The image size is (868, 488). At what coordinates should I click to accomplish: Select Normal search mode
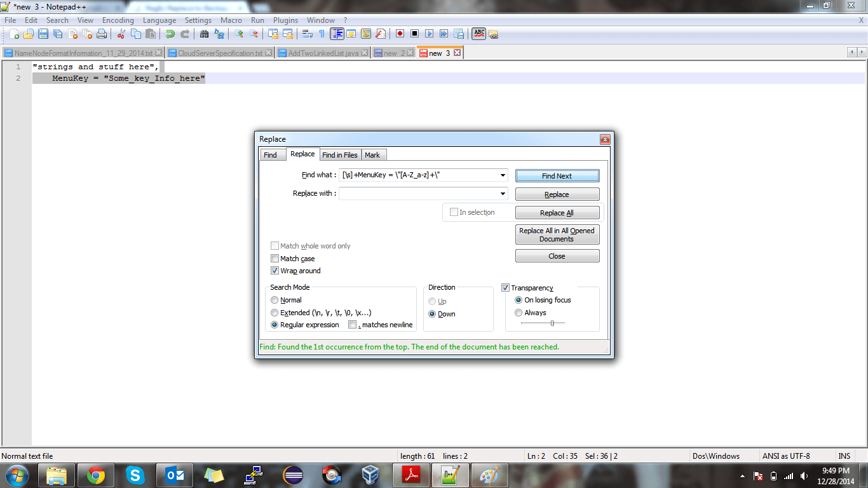[x=275, y=300]
